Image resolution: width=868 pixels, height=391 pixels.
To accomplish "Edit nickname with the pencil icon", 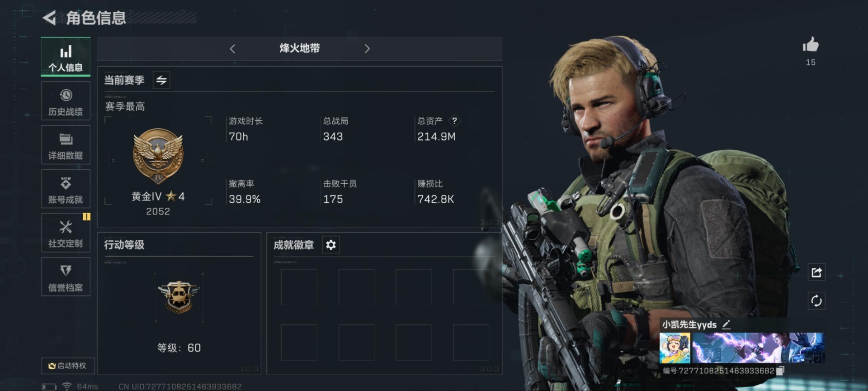I will [726, 324].
